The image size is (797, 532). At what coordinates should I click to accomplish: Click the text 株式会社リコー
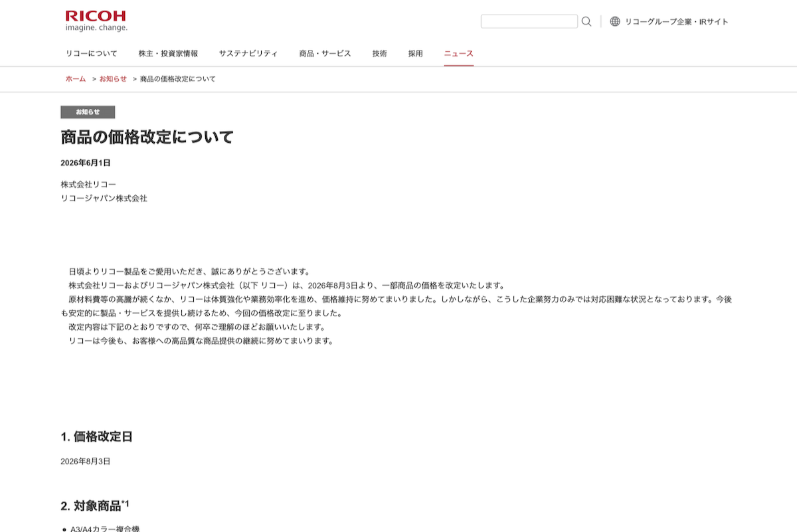click(x=89, y=184)
